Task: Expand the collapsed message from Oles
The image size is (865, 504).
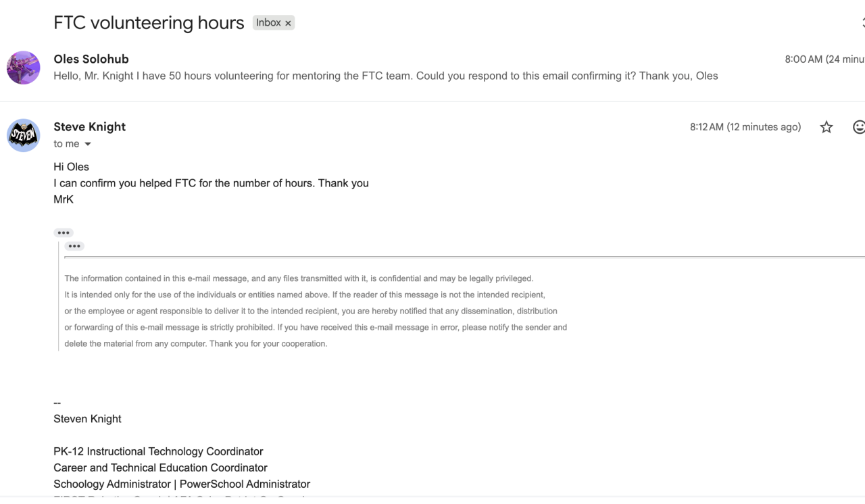Action: click(385, 76)
